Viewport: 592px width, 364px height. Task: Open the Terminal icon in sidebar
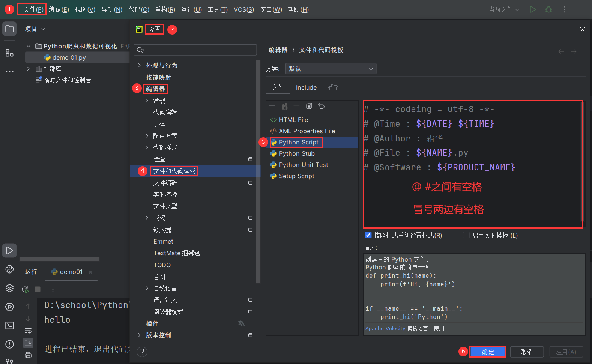(9, 325)
